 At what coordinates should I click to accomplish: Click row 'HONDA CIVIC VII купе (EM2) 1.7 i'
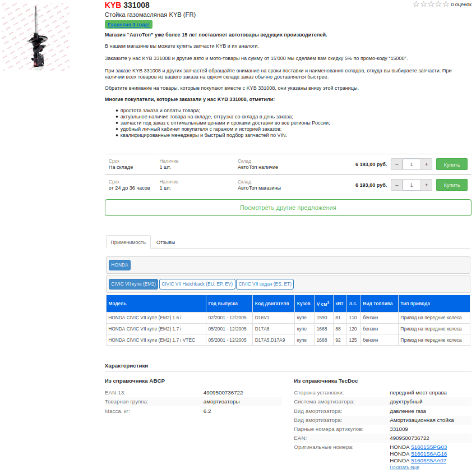tap(288, 329)
